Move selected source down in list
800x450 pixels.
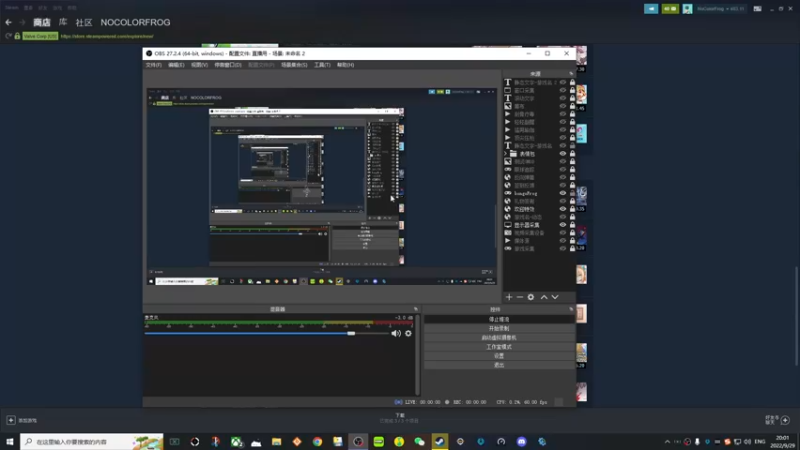click(x=555, y=297)
